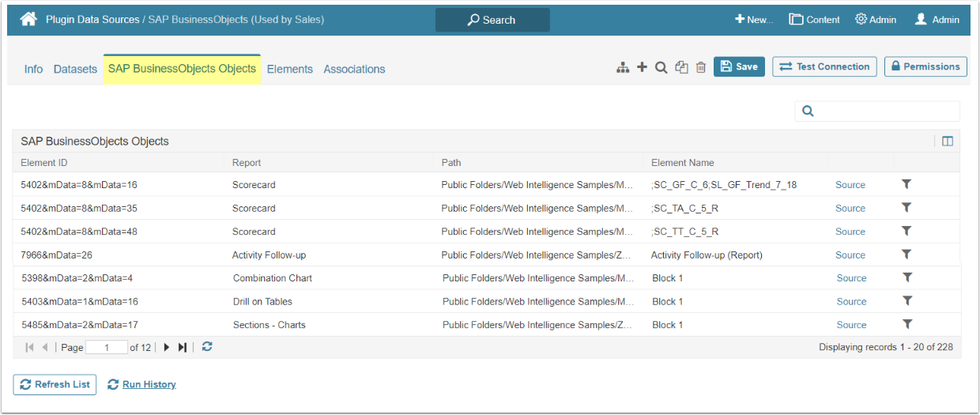Switch to the Datasets tab

click(x=75, y=69)
